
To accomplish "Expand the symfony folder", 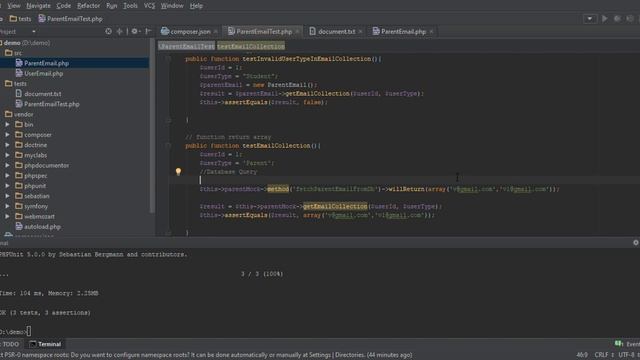I will (x=7, y=206).
